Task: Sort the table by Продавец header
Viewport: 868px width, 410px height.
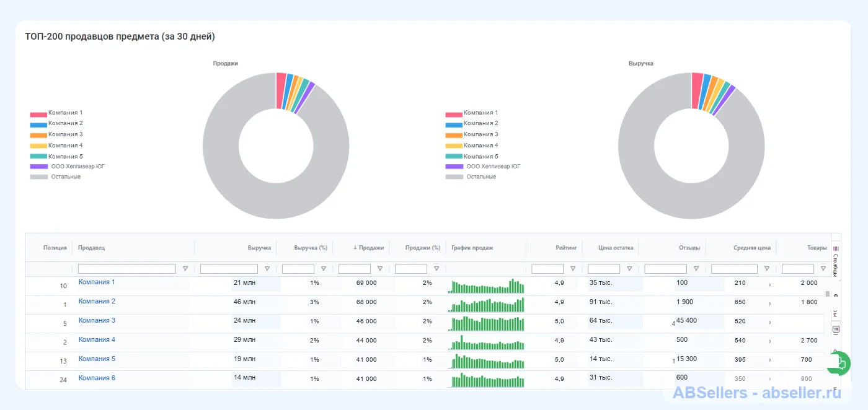Action: coord(92,248)
